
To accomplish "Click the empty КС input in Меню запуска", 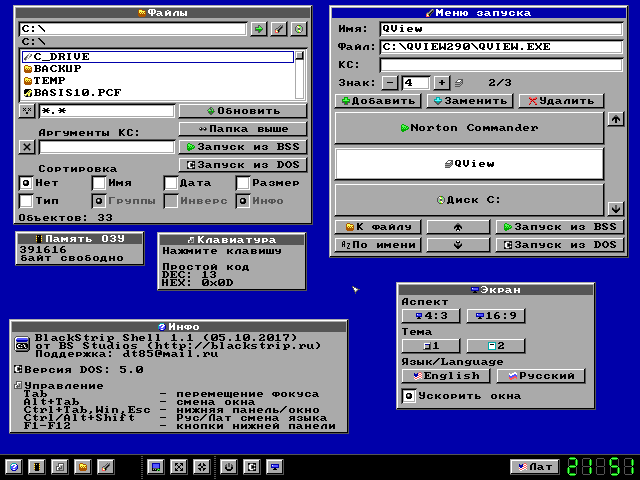I will (x=501, y=65).
